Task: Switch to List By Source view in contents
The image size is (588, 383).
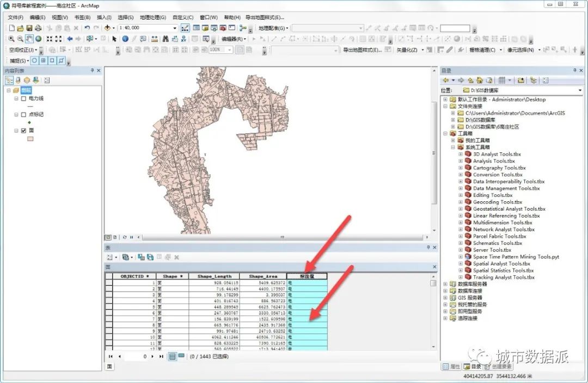Action: click(x=18, y=80)
